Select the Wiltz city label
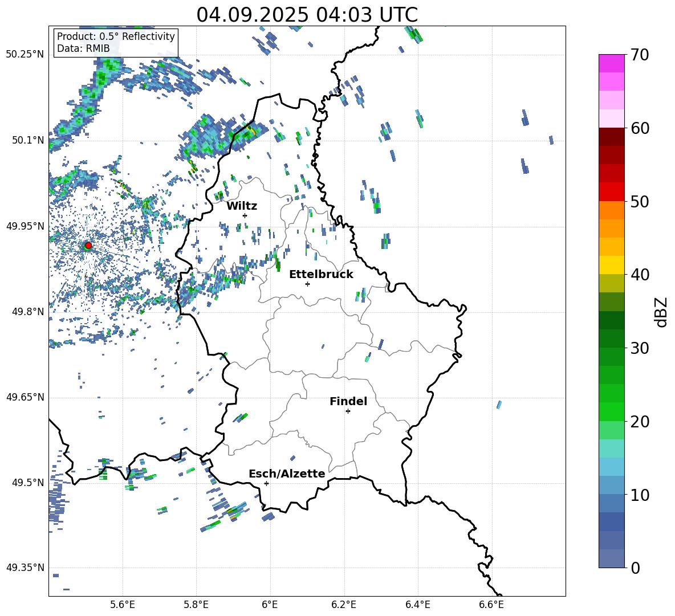The height and width of the screenshot is (616, 675). pyautogui.click(x=242, y=206)
